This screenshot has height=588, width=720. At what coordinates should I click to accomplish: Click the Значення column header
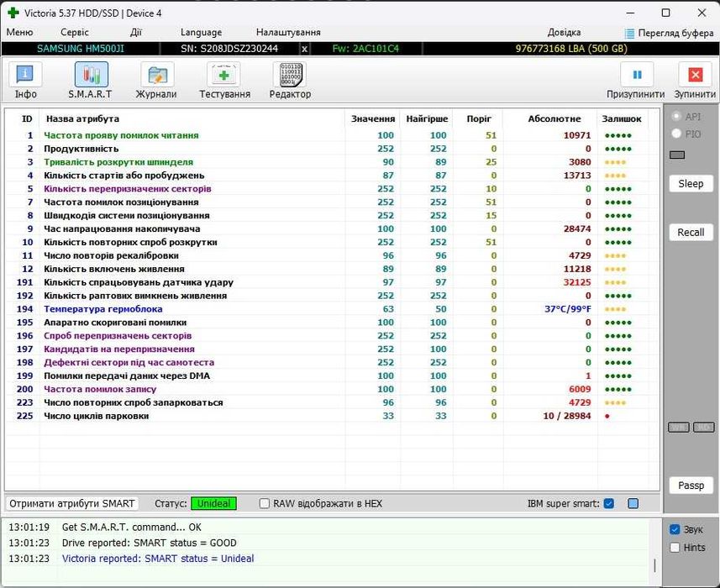pyautogui.click(x=373, y=119)
